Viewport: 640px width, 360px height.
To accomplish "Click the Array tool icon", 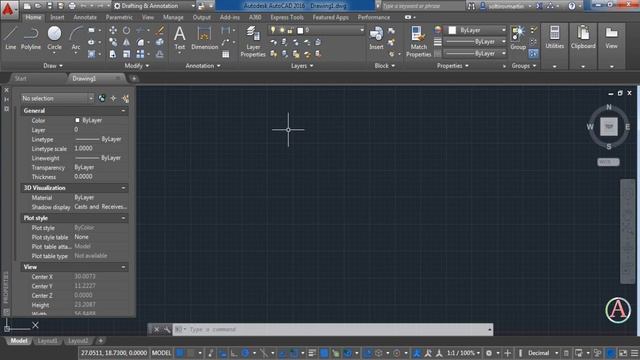I will (140, 54).
